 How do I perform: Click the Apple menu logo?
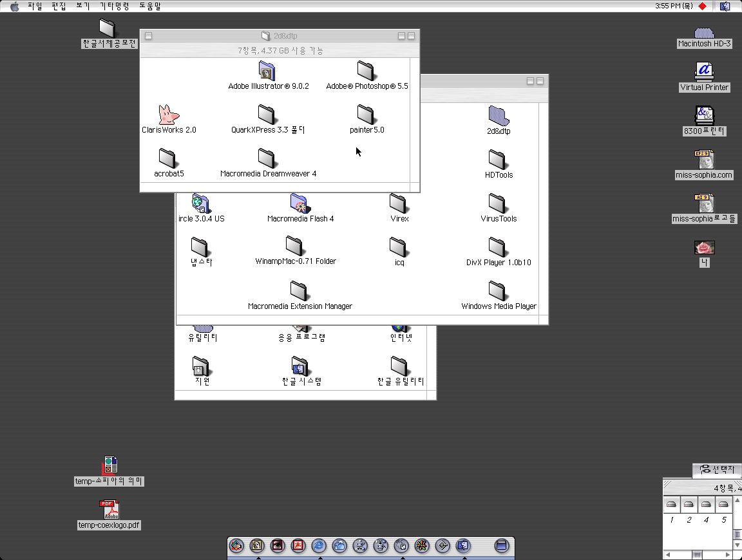click(x=14, y=6)
